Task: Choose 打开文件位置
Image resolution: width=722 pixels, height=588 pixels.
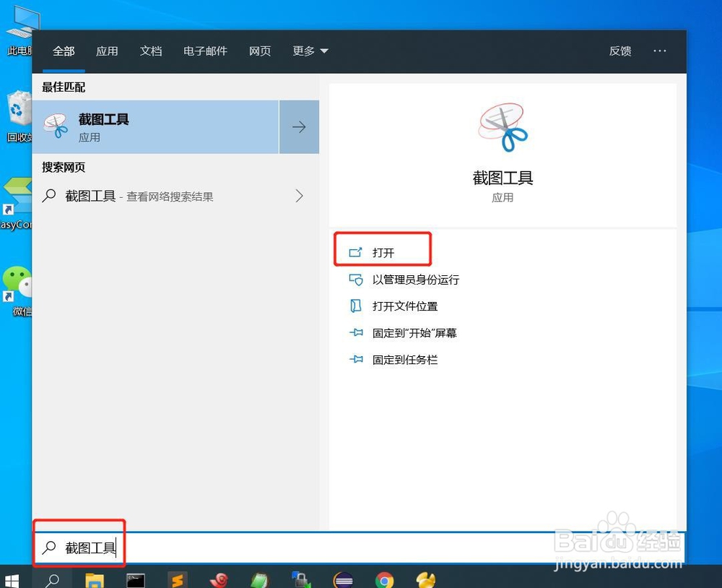Action: pyautogui.click(x=393, y=306)
